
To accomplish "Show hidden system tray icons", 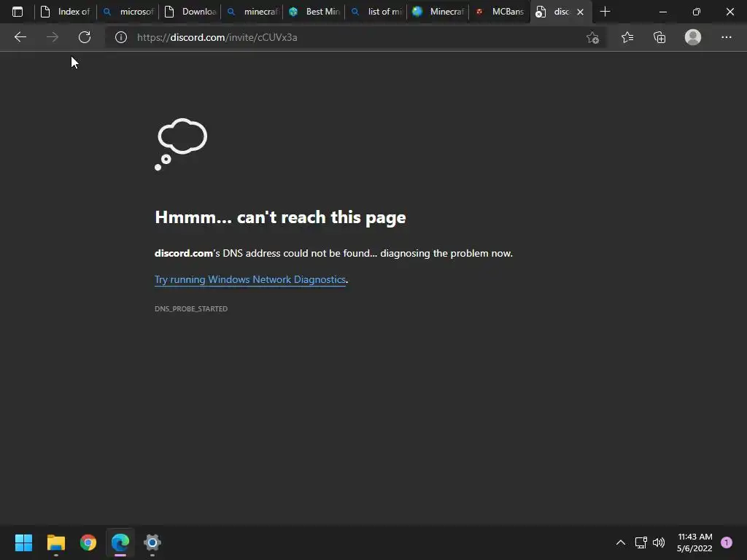I will click(620, 542).
